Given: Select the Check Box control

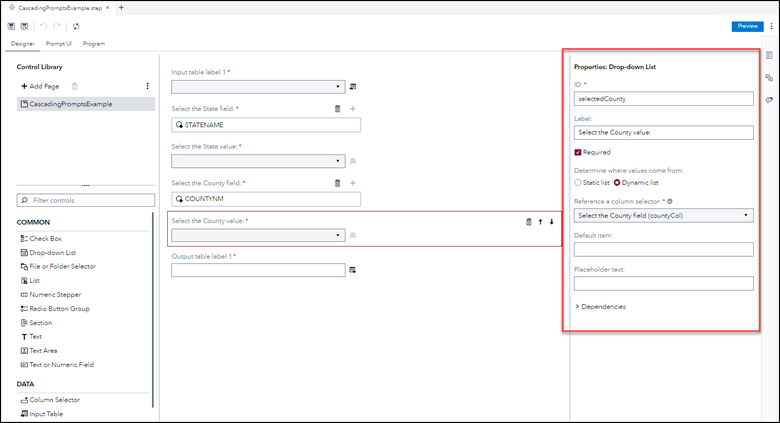Looking at the screenshot, I should pos(41,238).
